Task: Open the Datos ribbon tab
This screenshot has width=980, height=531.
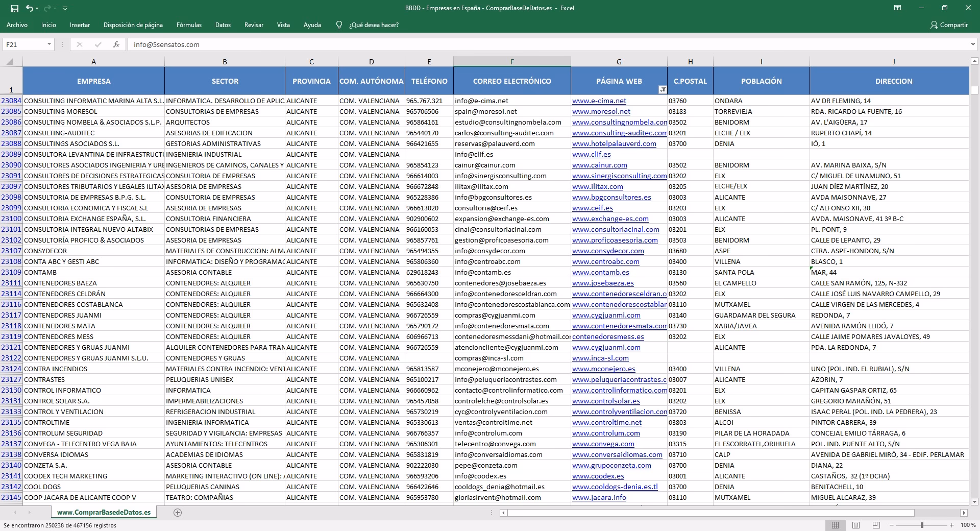Action: coord(223,25)
